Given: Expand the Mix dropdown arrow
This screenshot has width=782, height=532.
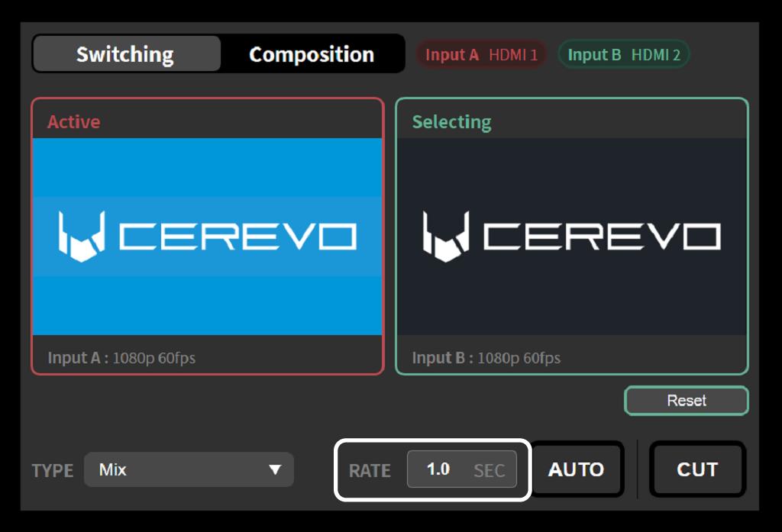Looking at the screenshot, I should tap(275, 469).
